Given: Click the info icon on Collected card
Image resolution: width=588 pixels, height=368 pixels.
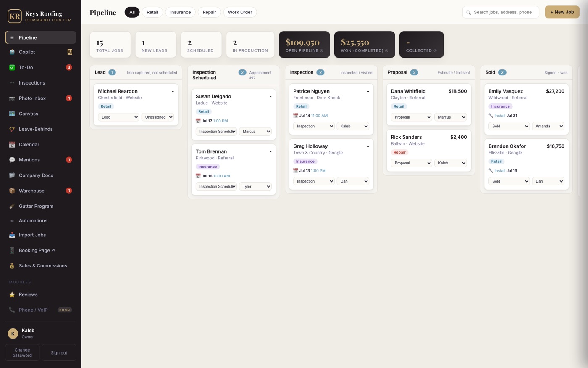Looking at the screenshot, I should 435,51.
